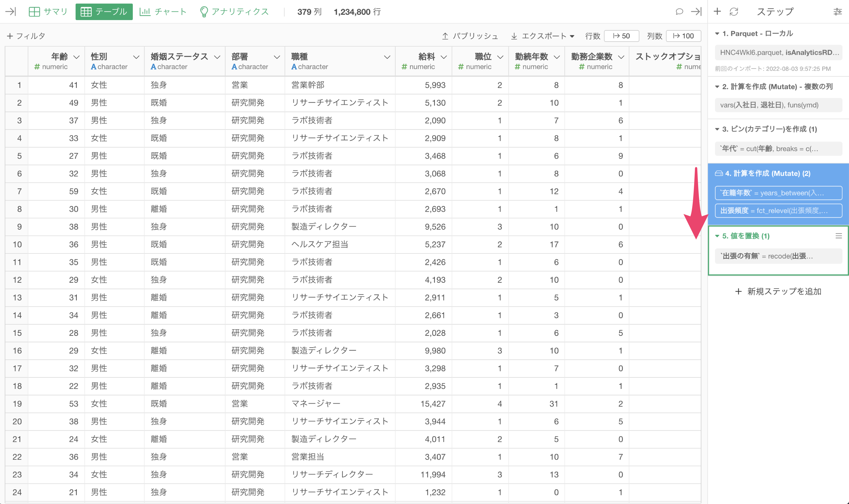This screenshot has width=849, height=504.
Task: Open the 部署 column menu
Action: pos(277,57)
